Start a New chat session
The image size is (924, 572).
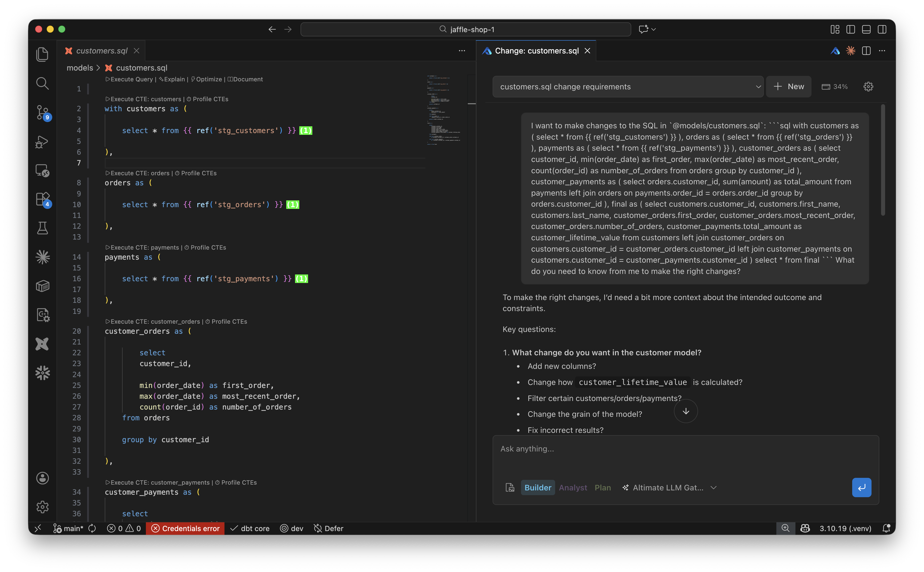pos(789,87)
